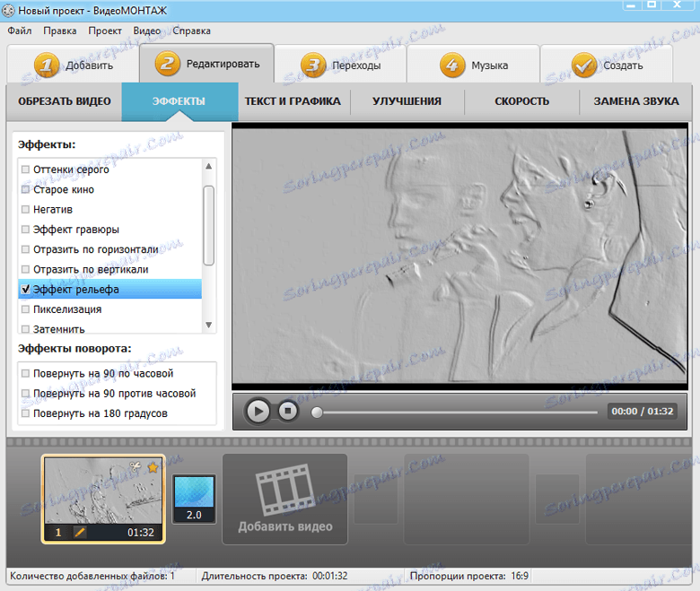Check Повернуть на 90 против часовой
The image size is (700, 591).
click(x=25, y=394)
